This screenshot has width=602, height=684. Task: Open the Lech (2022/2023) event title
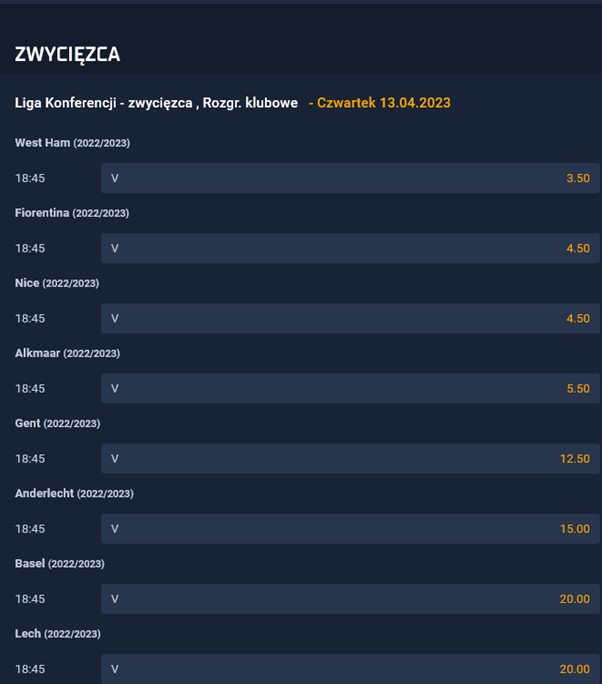click(58, 634)
